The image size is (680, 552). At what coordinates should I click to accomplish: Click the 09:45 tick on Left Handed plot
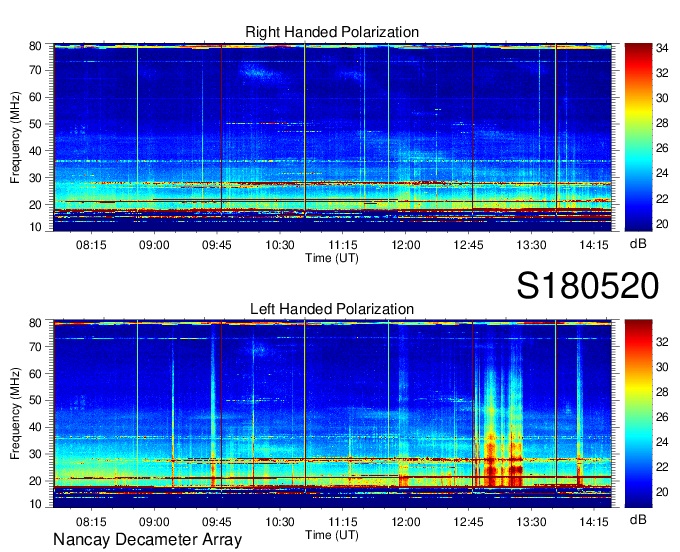point(217,522)
